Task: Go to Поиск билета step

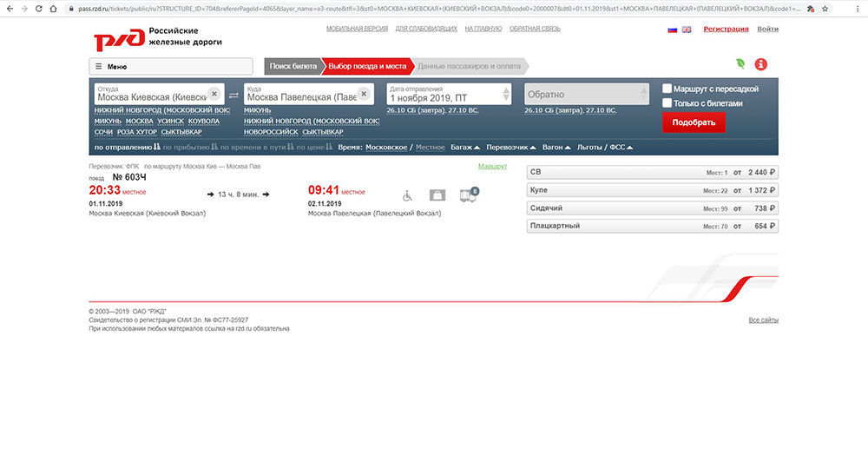Action: tap(293, 66)
